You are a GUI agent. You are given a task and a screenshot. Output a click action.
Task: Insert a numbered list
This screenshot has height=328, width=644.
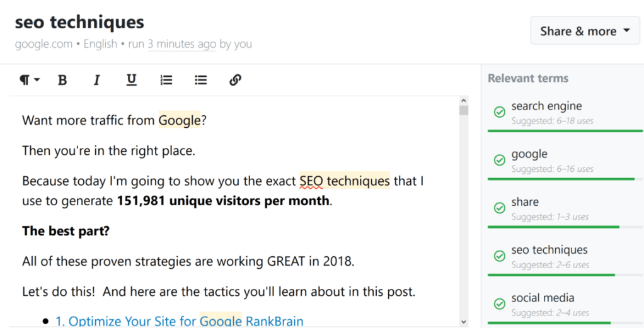point(166,80)
